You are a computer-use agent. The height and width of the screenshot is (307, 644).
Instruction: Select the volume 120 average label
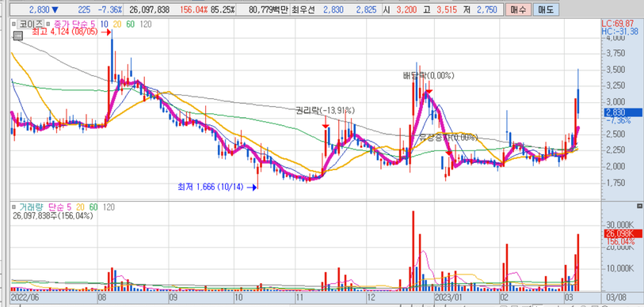coord(109,207)
